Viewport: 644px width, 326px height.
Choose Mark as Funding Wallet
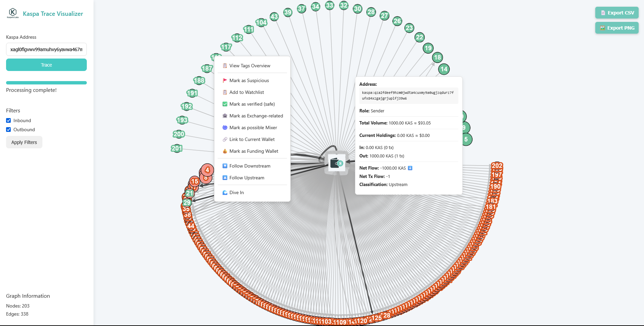click(252, 151)
